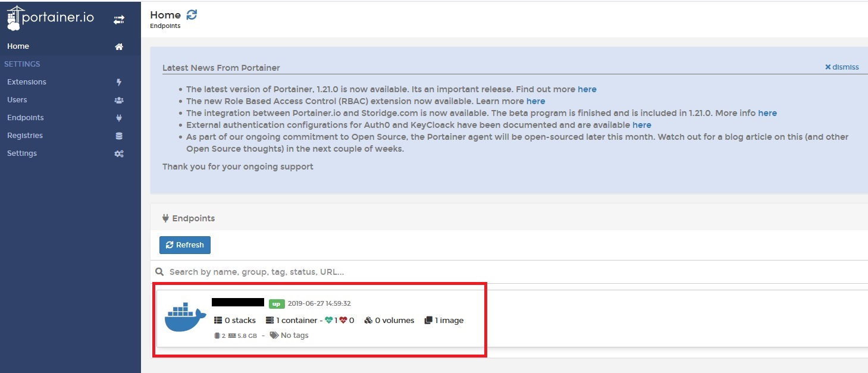Open Extensions in the sidebar
The height and width of the screenshot is (373, 868).
click(70, 82)
